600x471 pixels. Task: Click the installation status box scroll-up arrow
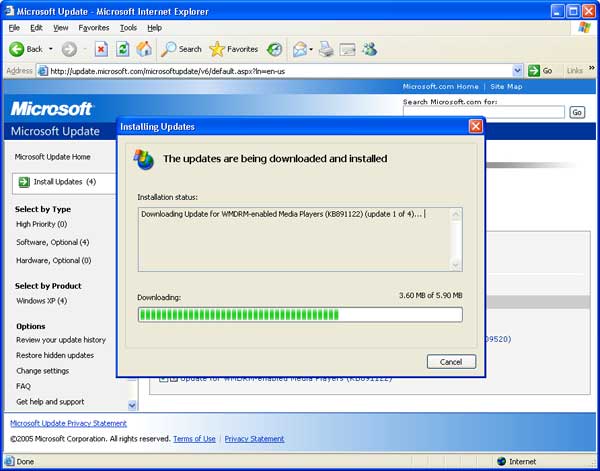tap(456, 214)
